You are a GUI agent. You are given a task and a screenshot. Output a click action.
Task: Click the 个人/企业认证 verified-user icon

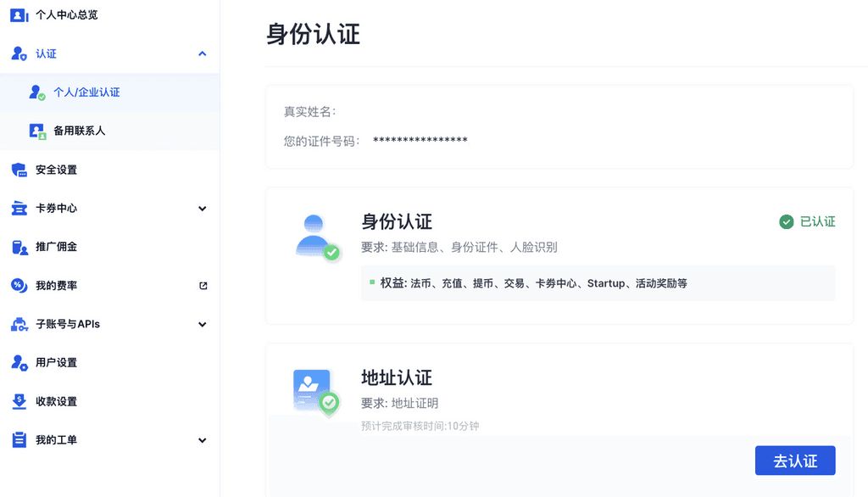coord(36,92)
